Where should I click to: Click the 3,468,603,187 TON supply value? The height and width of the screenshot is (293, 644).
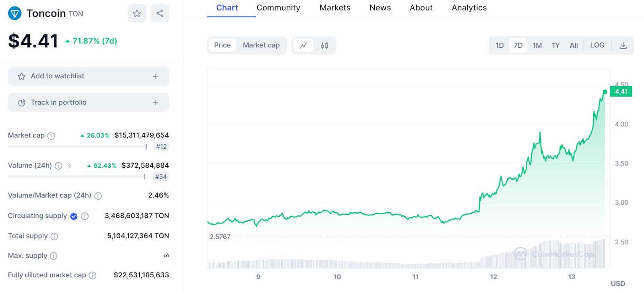pos(137,216)
